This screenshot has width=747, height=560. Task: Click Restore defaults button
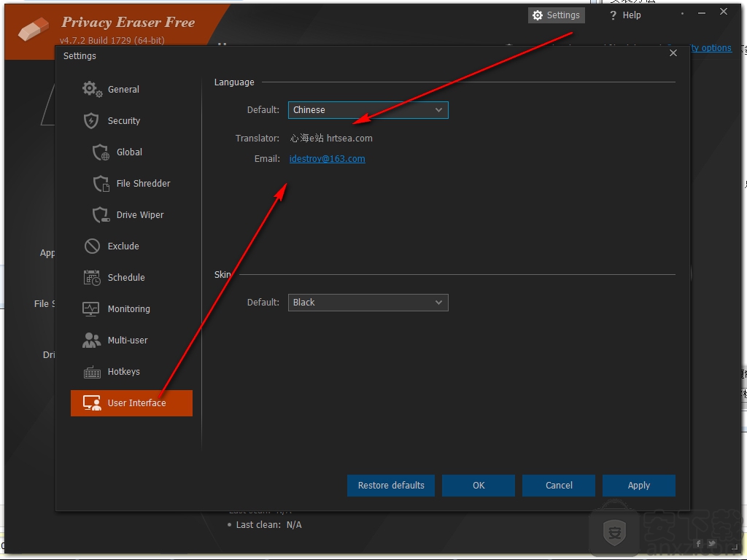(391, 485)
